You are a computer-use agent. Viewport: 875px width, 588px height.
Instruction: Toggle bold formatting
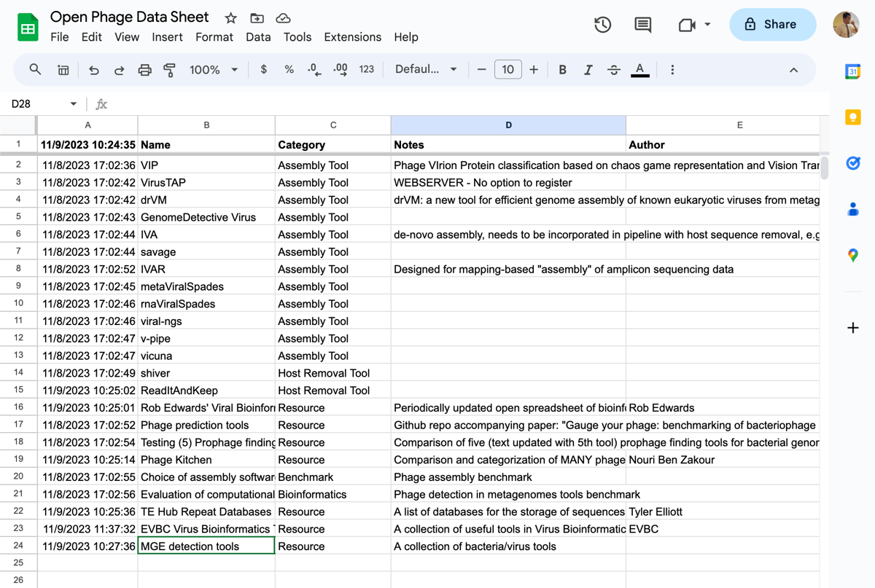[x=562, y=69]
